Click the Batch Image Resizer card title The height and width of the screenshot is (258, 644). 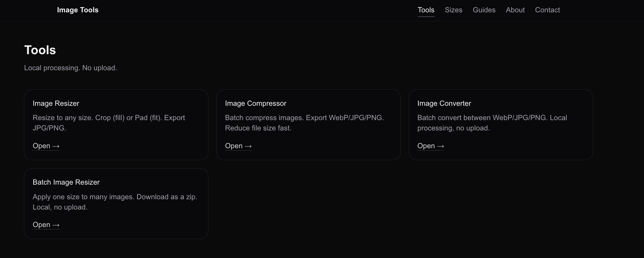66,182
